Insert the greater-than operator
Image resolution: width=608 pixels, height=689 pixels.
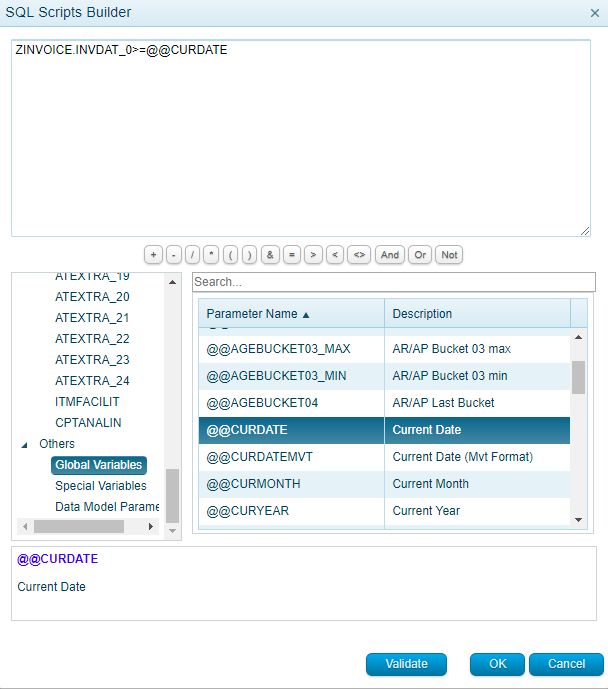[x=314, y=255]
